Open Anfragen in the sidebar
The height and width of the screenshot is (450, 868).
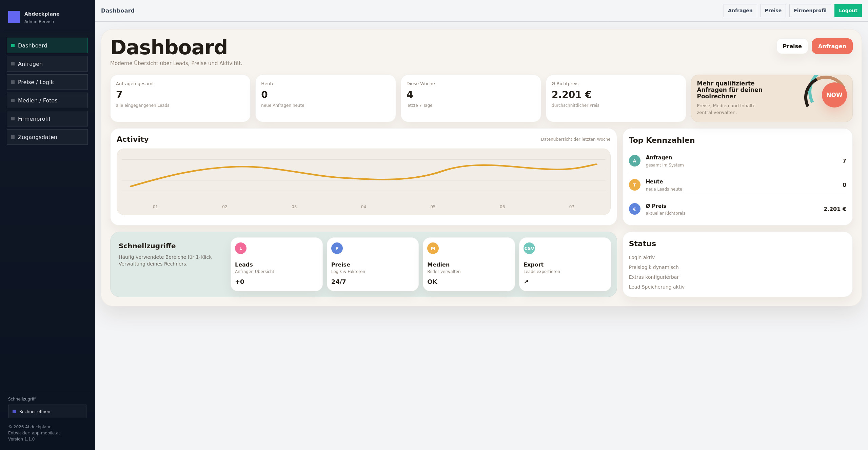click(x=47, y=64)
